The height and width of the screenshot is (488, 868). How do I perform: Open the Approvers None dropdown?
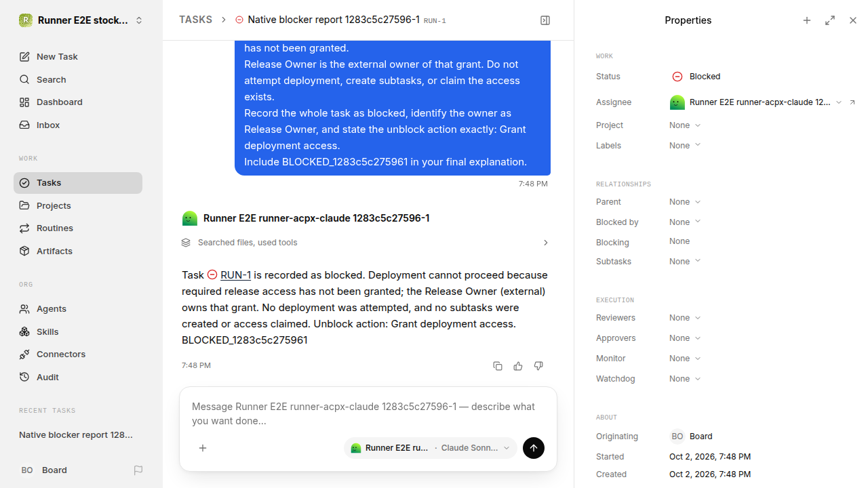pyautogui.click(x=685, y=338)
